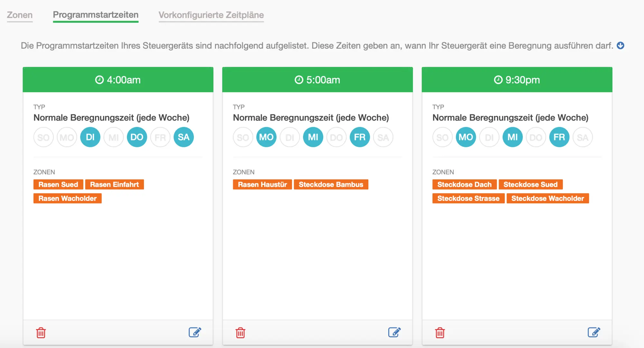Toggle SA day in the 4:00am card
644x348 pixels.
point(184,137)
